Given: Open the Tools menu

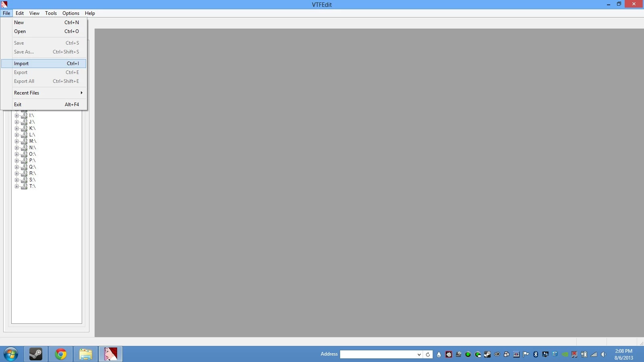Looking at the screenshot, I should click(x=51, y=13).
